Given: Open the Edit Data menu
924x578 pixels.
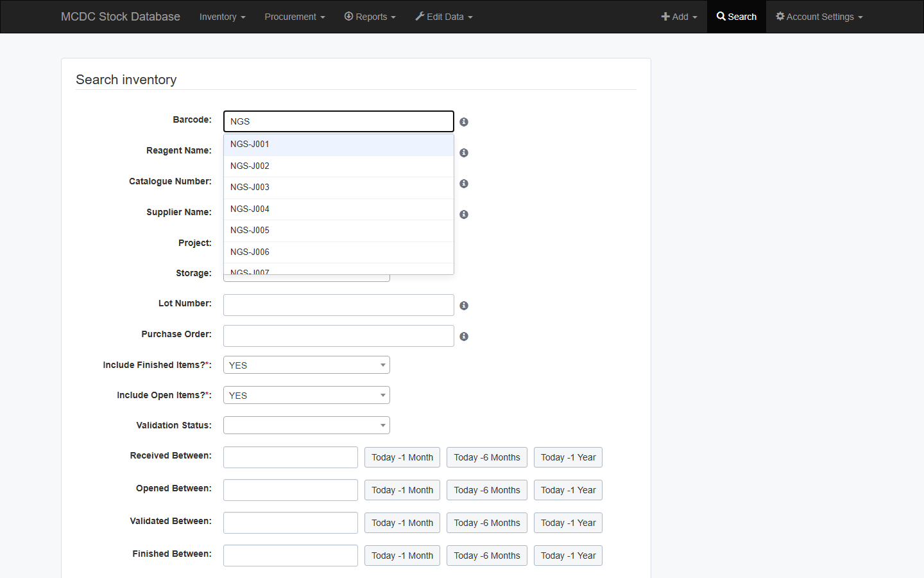Looking at the screenshot, I should 444,17.
